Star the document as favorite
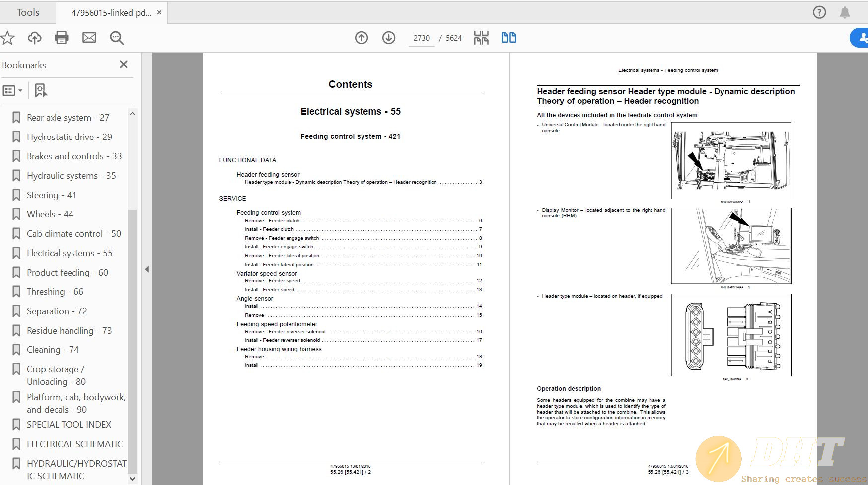The image size is (868, 485). [x=7, y=38]
